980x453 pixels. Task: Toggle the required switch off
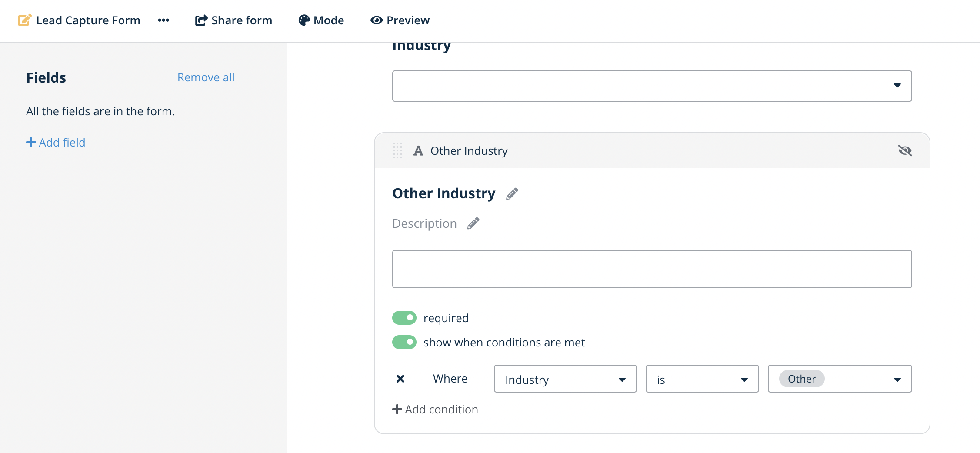click(404, 318)
